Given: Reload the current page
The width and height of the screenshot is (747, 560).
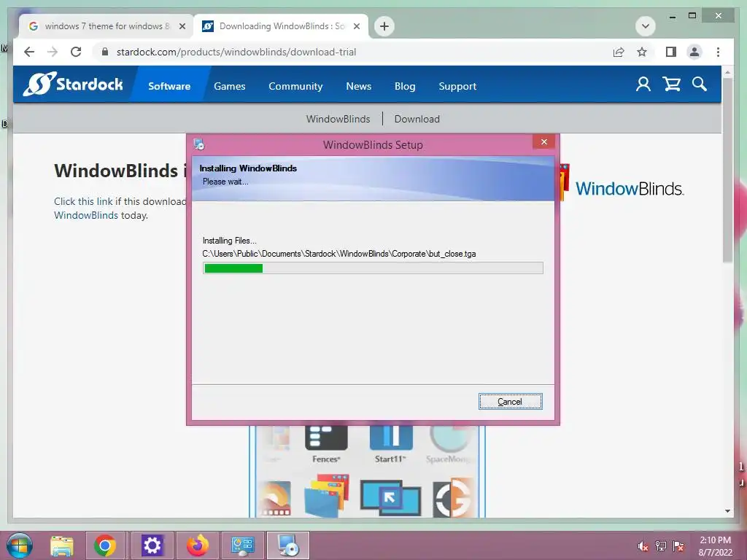Looking at the screenshot, I should coord(76,52).
